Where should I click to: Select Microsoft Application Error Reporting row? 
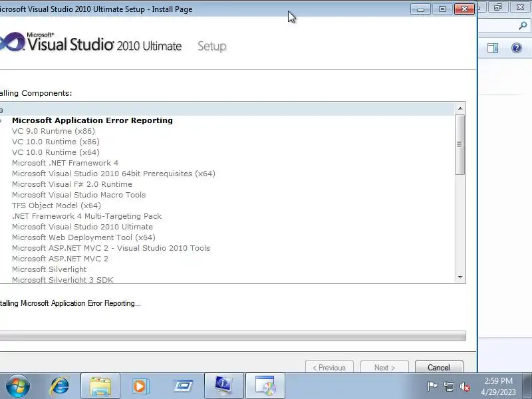point(92,120)
